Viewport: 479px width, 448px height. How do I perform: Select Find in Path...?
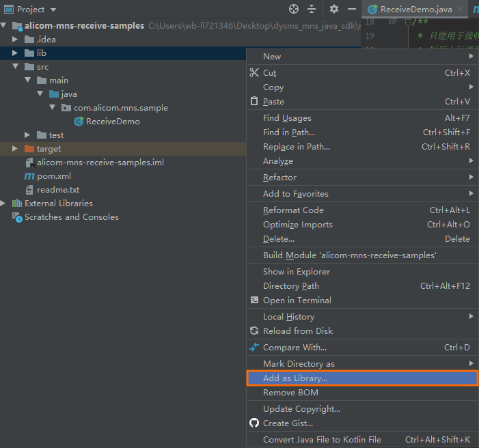[x=362, y=132]
